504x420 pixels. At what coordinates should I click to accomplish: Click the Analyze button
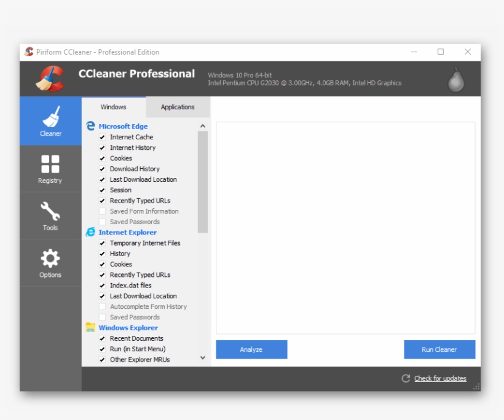click(251, 349)
